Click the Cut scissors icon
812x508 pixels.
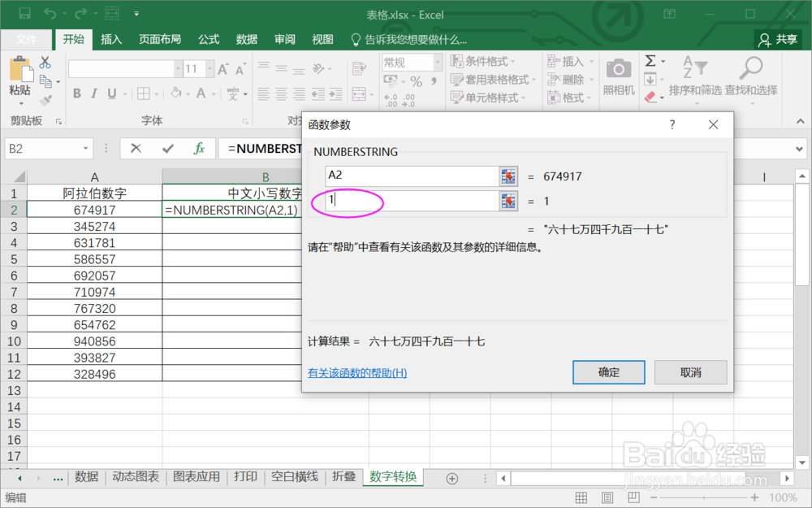tap(45, 63)
